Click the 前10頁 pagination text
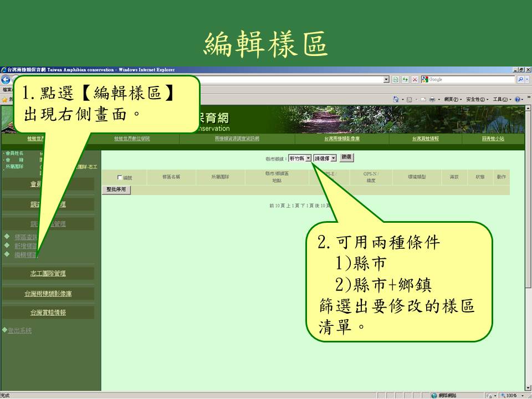The width and height of the screenshot is (532, 399). 276,206
